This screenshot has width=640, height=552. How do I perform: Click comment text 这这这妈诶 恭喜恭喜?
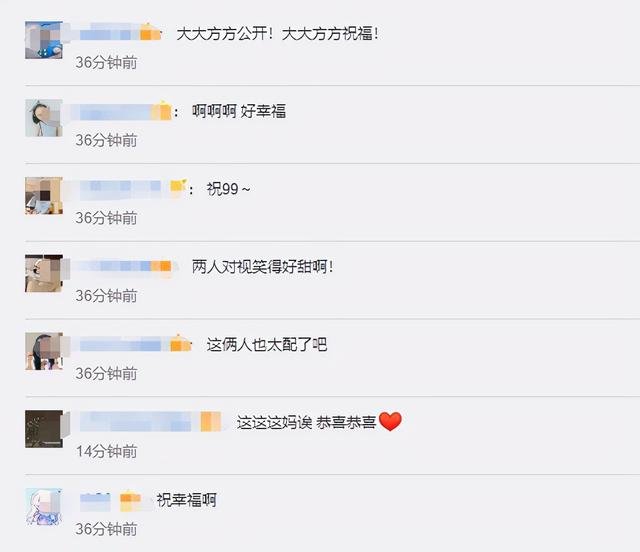click(x=306, y=422)
